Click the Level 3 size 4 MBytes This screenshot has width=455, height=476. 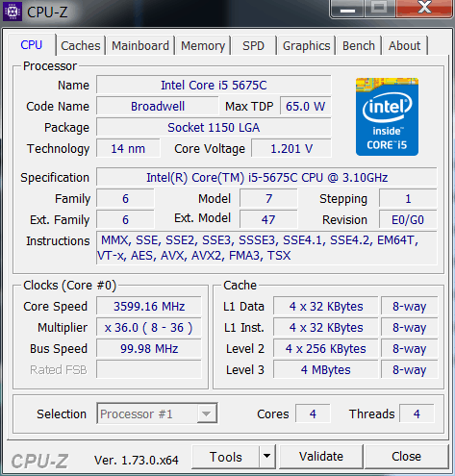(x=326, y=370)
